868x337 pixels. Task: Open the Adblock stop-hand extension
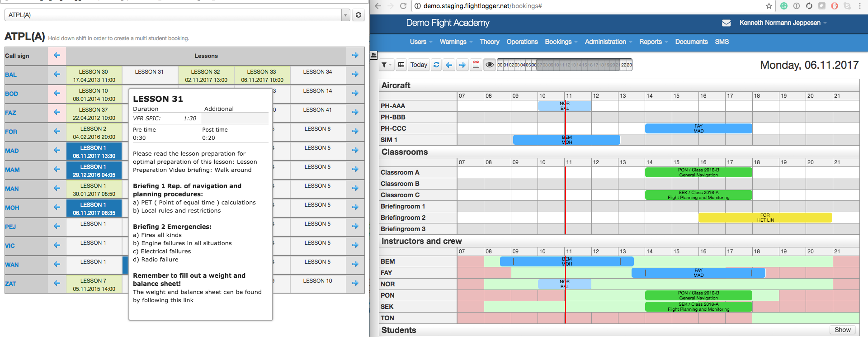click(835, 6)
